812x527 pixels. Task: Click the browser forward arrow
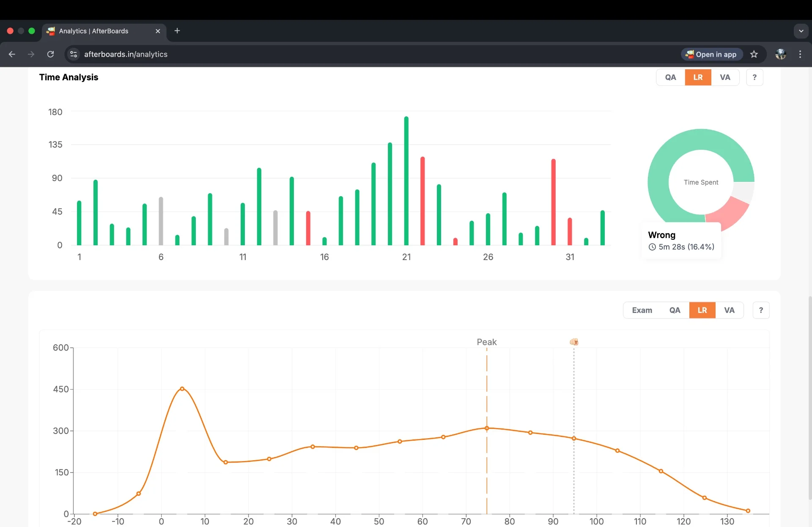(x=31, y=54)
